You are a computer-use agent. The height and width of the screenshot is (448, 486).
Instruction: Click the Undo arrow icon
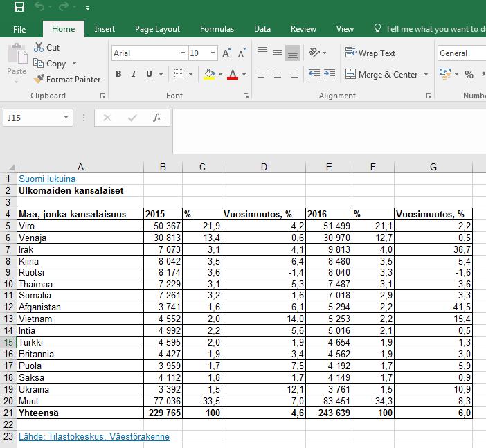point(39,6)
